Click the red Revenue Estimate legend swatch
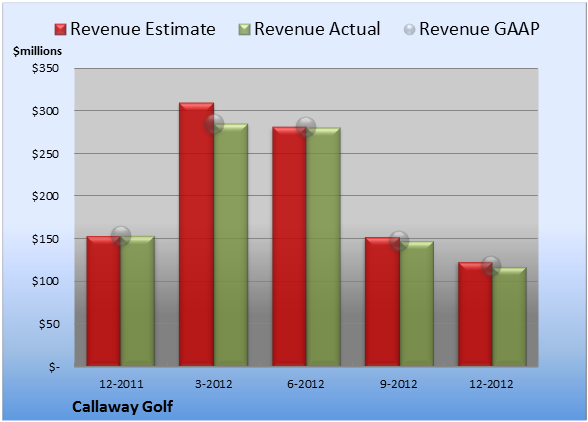This screenshot has height=422, width=588. coord(60,29)
